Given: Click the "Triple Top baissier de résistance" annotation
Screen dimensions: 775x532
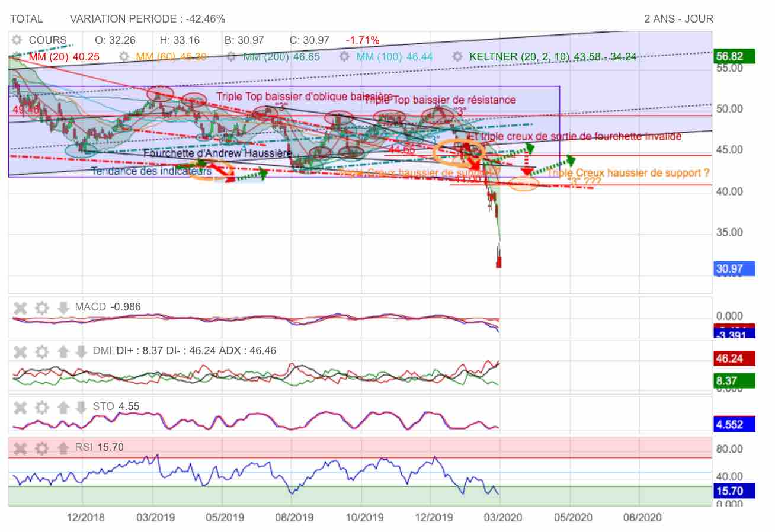Looking at the screenshot, I should tap(440, 100).
